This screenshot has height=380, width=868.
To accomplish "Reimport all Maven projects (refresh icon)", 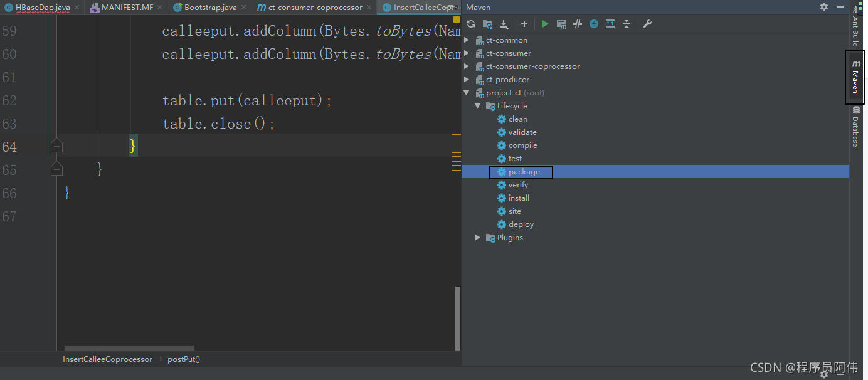I will click(x=471, y=24).
